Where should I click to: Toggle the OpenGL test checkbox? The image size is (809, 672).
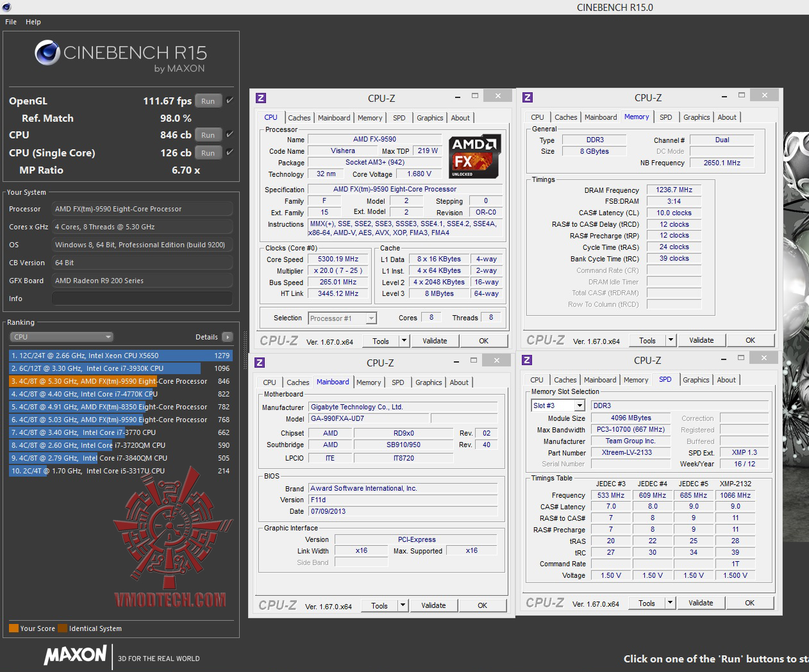pos(229,101)
